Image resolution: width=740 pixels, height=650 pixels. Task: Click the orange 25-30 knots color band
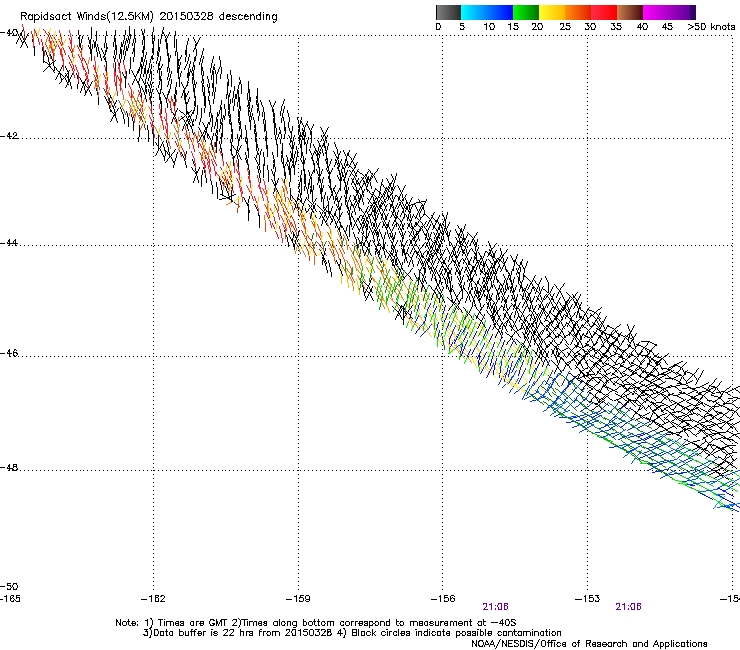(x=578, y=12)
